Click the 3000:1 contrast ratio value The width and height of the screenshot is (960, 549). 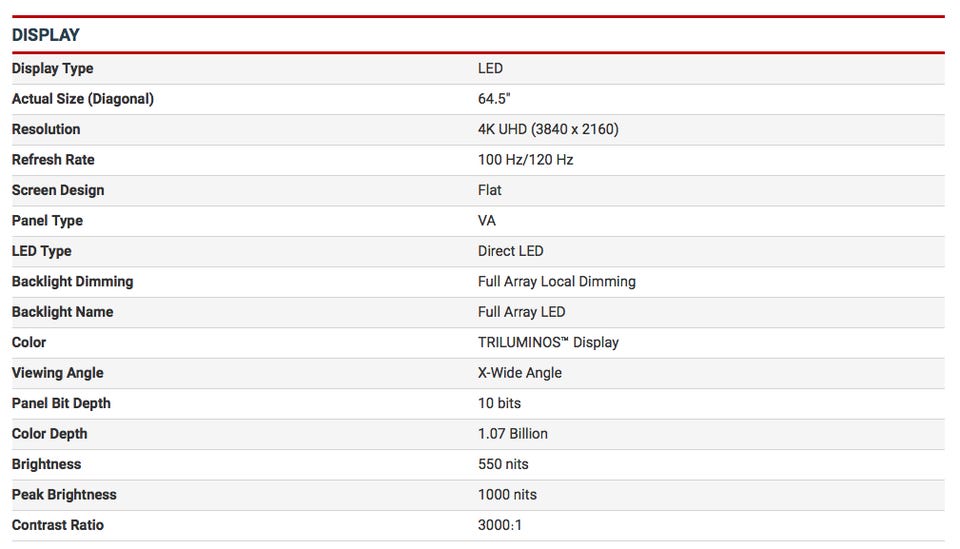coord(500,525)
